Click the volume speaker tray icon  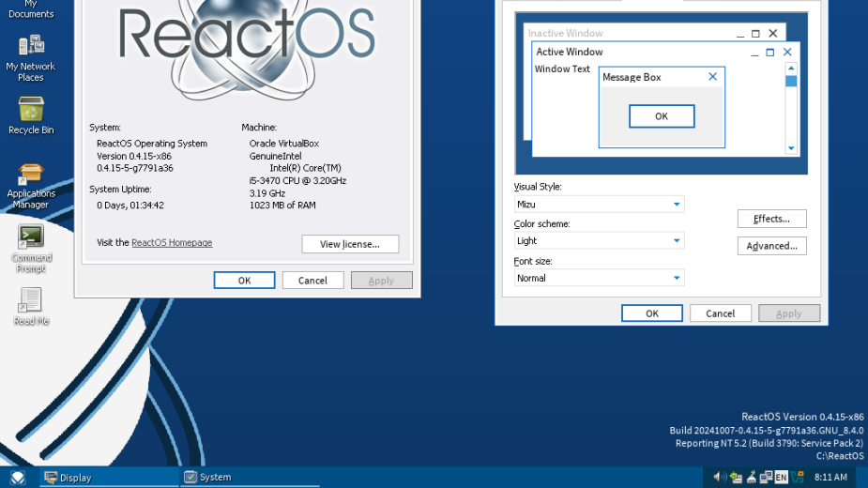click(x=719, y=478)
